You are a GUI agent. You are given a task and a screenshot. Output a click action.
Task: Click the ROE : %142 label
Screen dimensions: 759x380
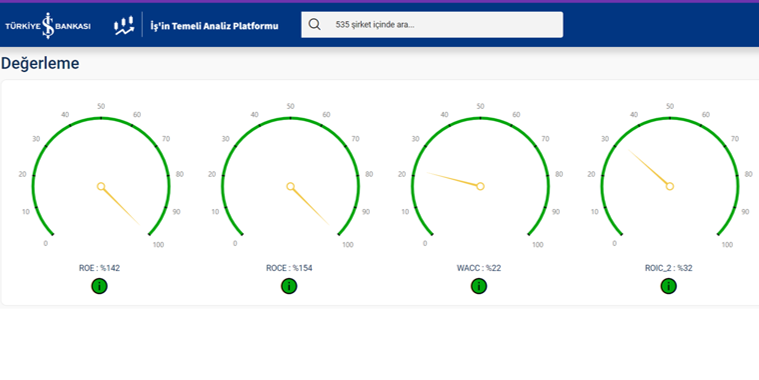[x=99, y=268]
